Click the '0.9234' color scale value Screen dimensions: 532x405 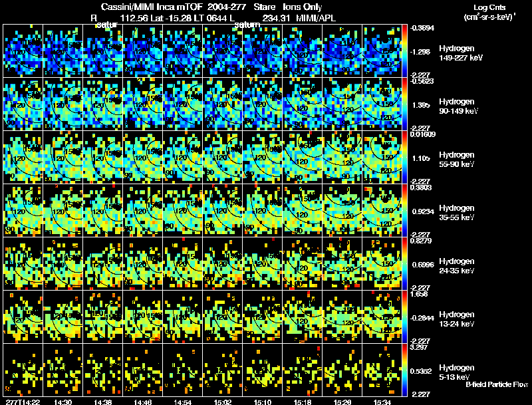(x=423, y=211)
